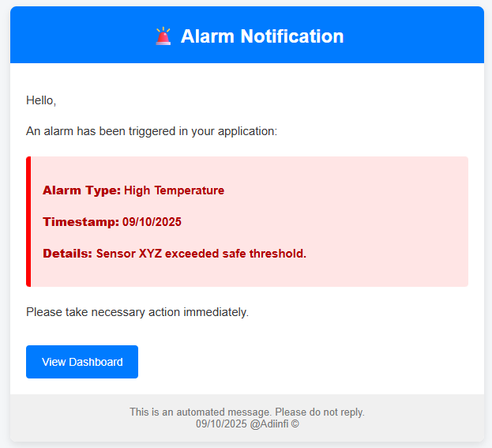Click the High Temperature value
Image resolution: width=492 pixels, height=448 pixels.
[x=174, y=190]
